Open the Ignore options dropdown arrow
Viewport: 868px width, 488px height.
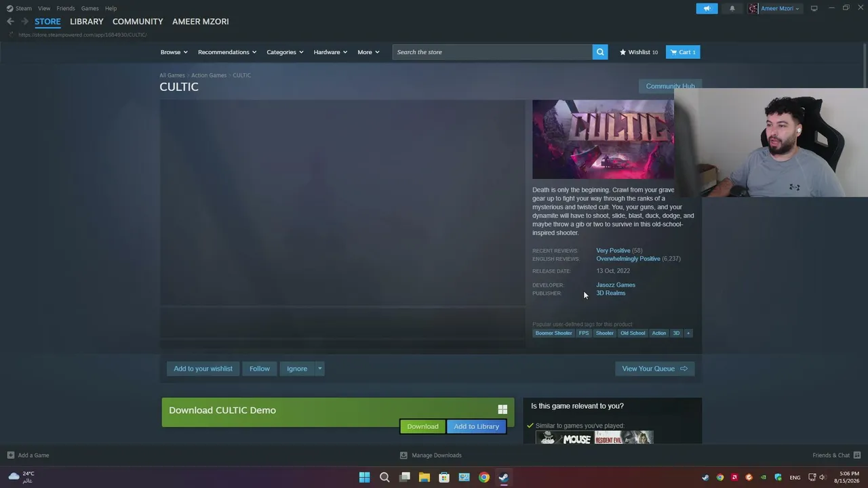319,369
